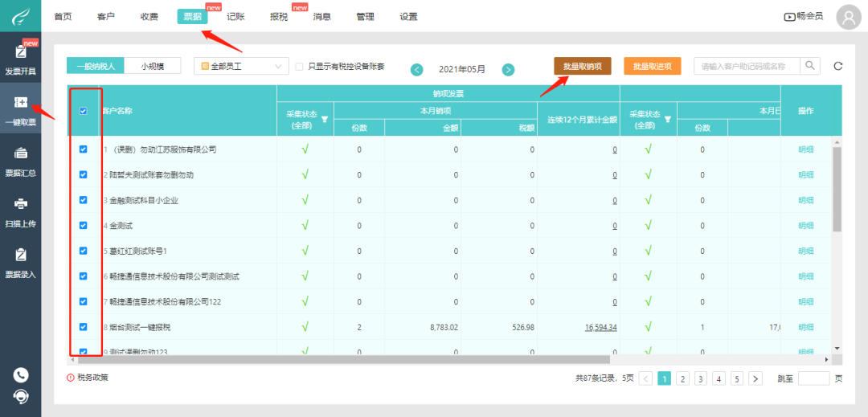This screenshot has width=868, height=417.
Task: Open 收费 in top menu
Action: click(149, 17)
